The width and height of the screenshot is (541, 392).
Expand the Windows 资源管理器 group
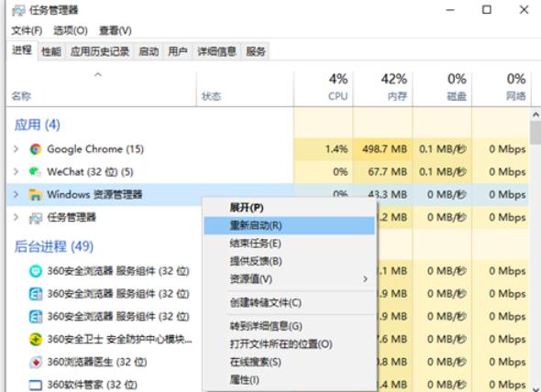tap(16, 194)
